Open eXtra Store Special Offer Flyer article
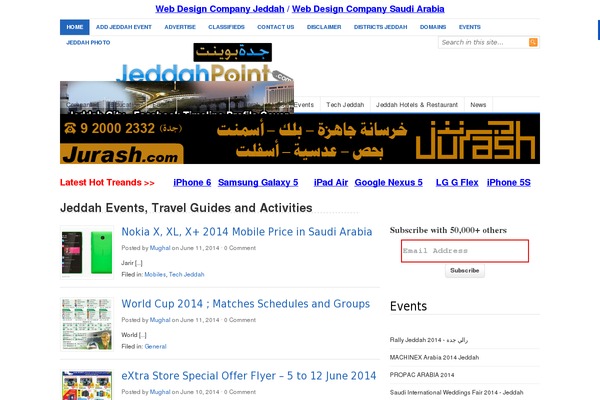600x400 pixels. click(249, 376)
